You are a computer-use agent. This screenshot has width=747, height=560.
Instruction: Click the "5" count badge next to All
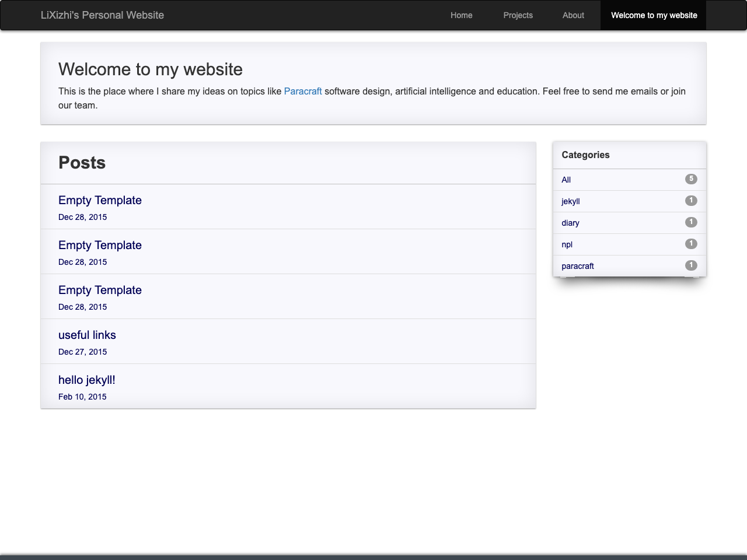point(691,179)
